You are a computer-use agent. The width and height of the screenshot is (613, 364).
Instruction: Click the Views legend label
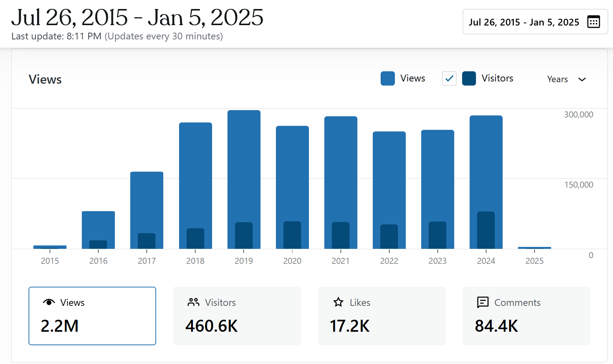coord(413,78)
